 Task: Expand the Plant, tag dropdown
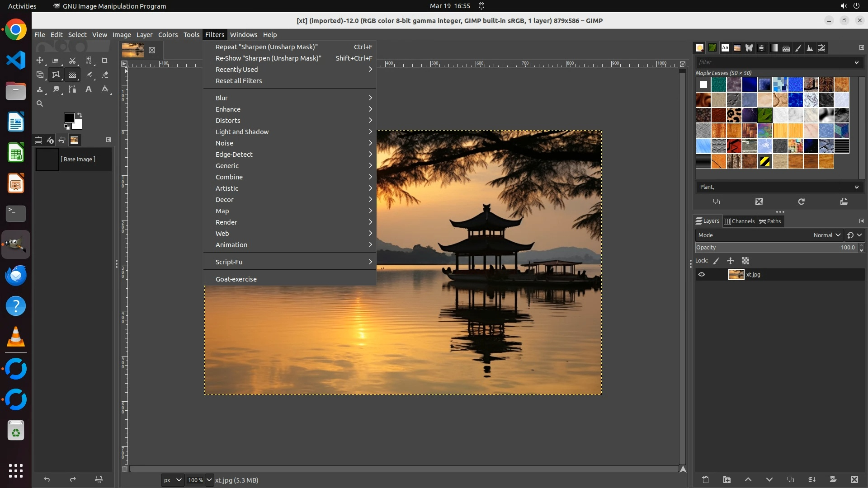[856, 187]
